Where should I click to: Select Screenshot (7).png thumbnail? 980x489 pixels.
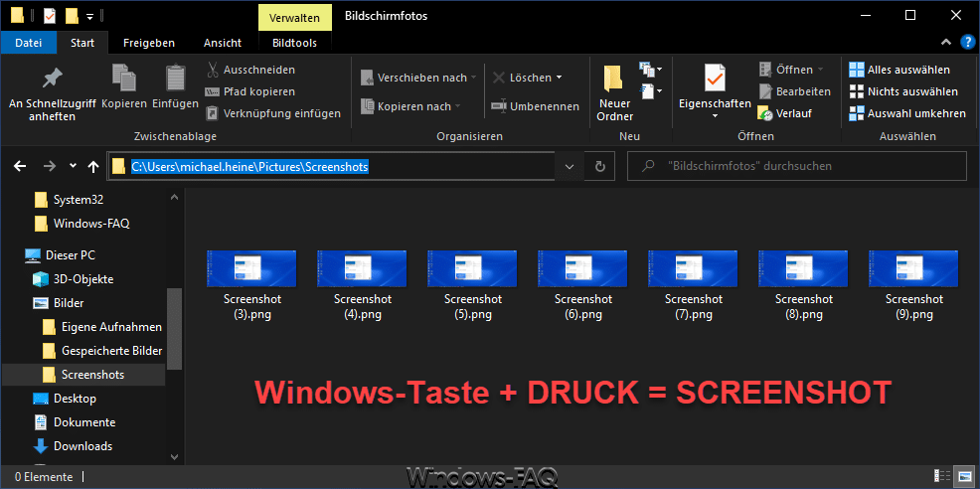tap(693, 269)
